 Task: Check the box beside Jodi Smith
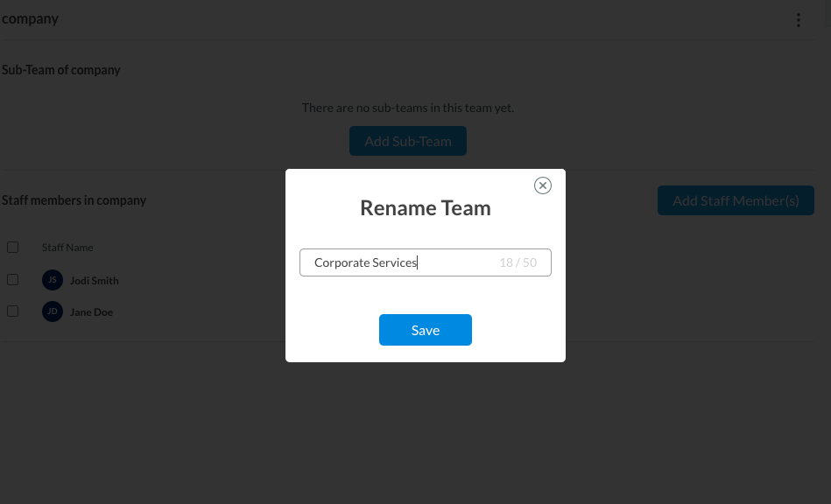13,280
